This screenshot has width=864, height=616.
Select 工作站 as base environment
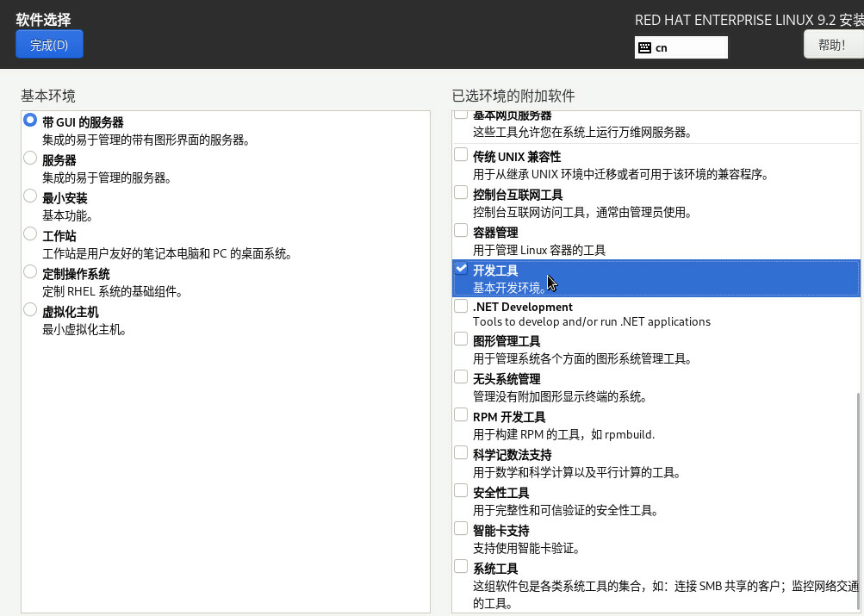(31, 234)
